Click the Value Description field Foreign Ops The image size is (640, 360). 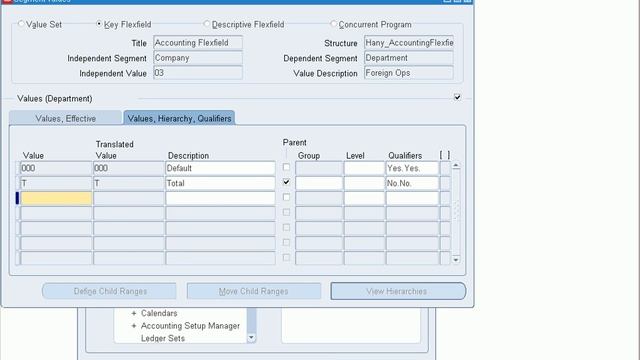409,73
